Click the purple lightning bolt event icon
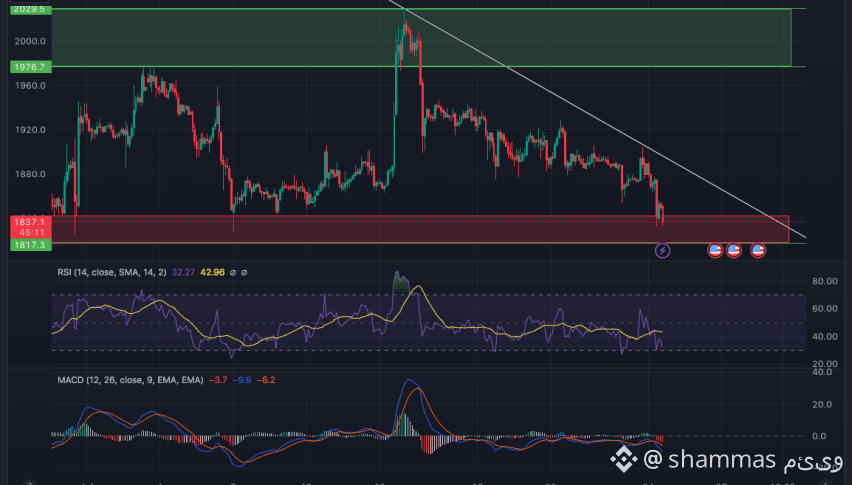Image resolution: width=852 pixels, height=485 pixels. (x=662, y=250)
